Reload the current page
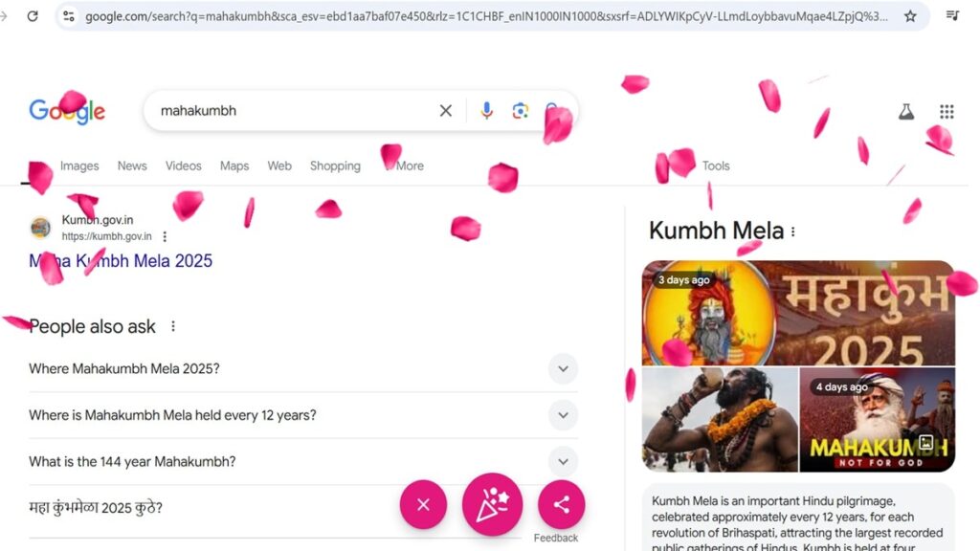Image resolution: width=980 pixels, height=551 pixels. coord(33,16)
